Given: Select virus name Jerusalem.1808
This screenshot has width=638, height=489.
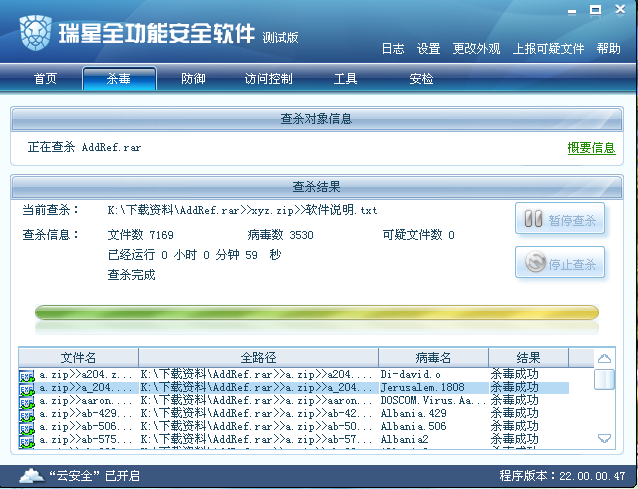Looking at the screenshot, I should (x=422, y=387).
